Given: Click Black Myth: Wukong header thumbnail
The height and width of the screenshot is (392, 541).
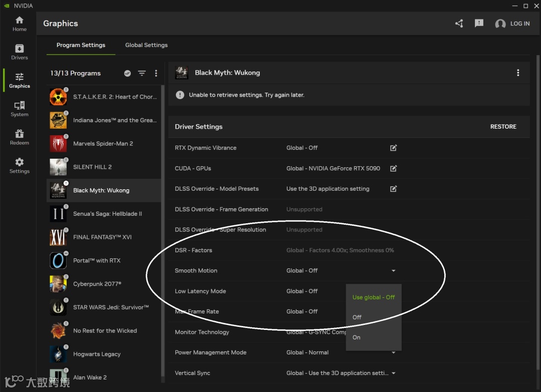Looking at the screenshot, I should 181,73.
